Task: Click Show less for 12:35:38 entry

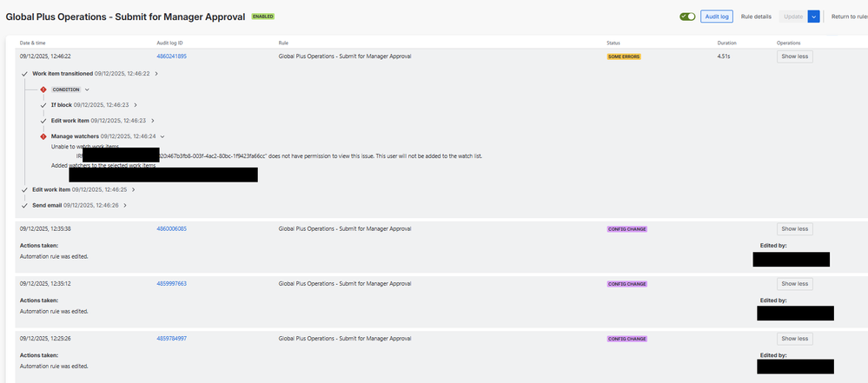Action: click(x=795, y=228)
